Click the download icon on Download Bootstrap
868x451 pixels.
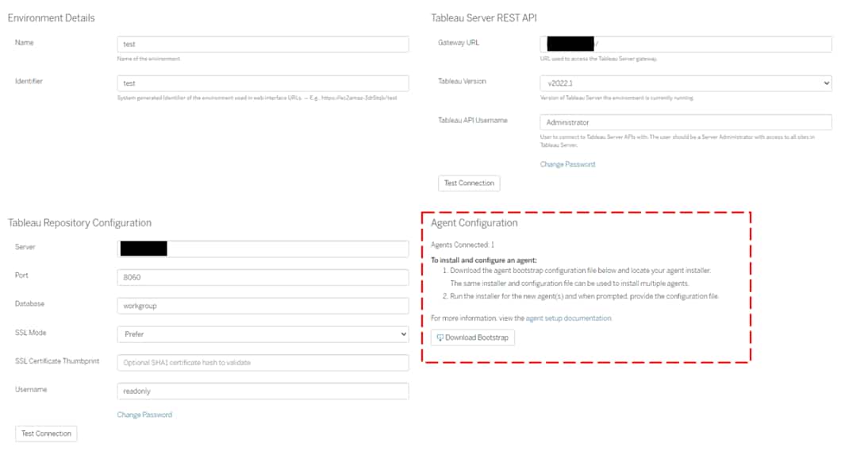[x=440, y=337]
